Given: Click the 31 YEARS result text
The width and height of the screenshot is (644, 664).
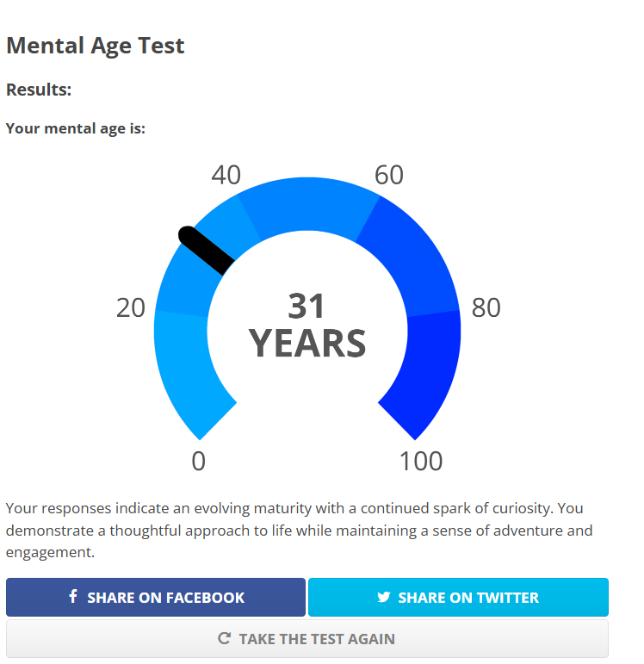Looking at the screenshot, I should coord(307,325).
